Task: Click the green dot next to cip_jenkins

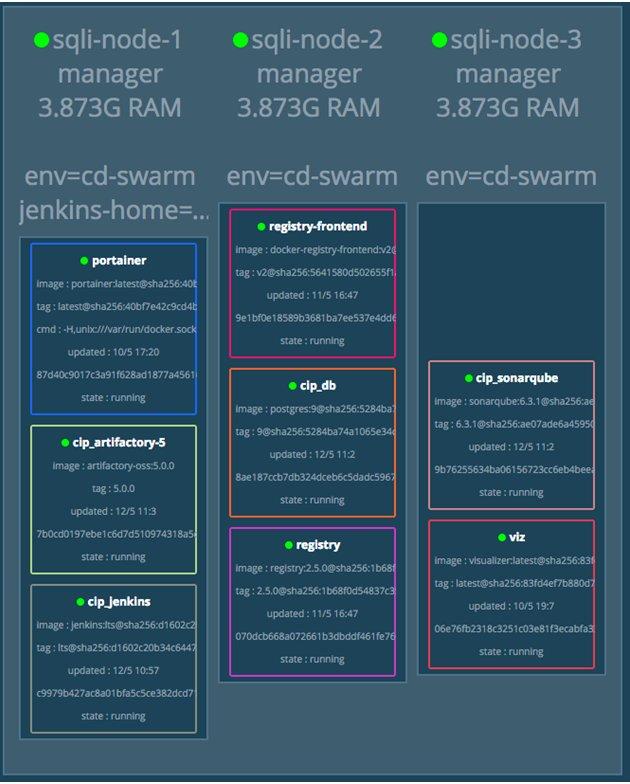Action: (x=79, y=602)
